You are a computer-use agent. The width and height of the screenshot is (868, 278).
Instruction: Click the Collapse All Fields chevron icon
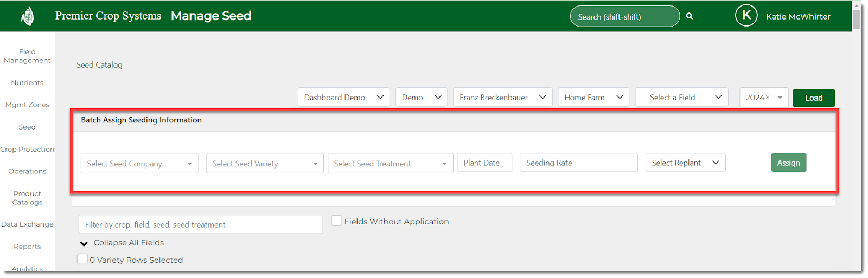(x=84, y=243)
